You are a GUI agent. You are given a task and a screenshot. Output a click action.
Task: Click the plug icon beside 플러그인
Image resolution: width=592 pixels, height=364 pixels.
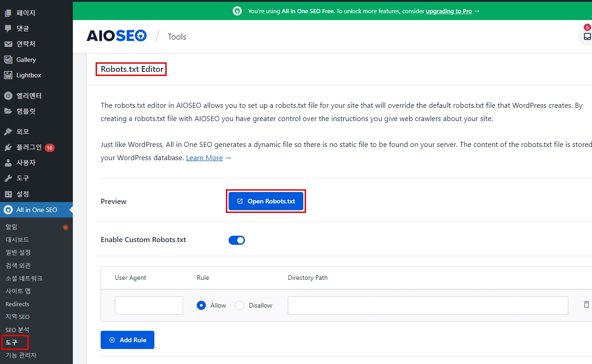click(x=8, y=147)
